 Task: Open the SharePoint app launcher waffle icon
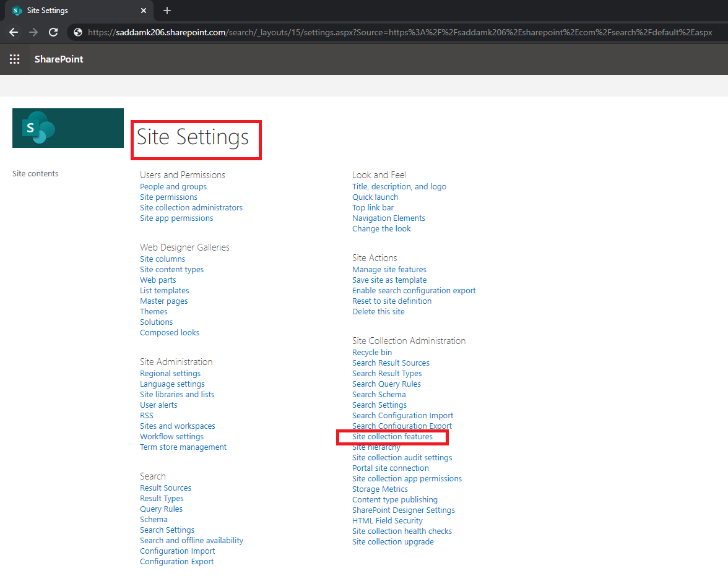14,59
